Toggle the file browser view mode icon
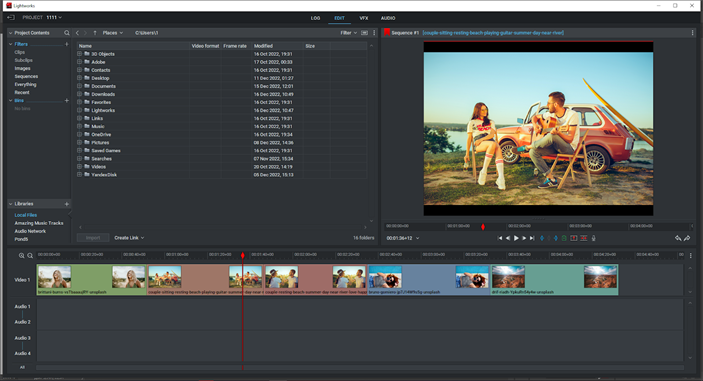This screenshot has height=381, width=703. tap(365, 33)
